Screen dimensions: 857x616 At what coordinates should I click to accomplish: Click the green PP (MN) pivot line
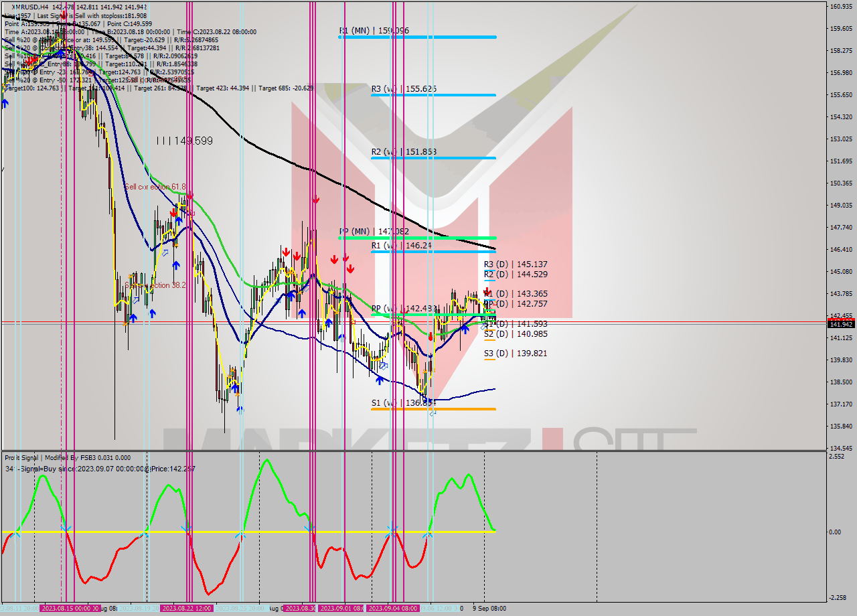pos(417,237)
